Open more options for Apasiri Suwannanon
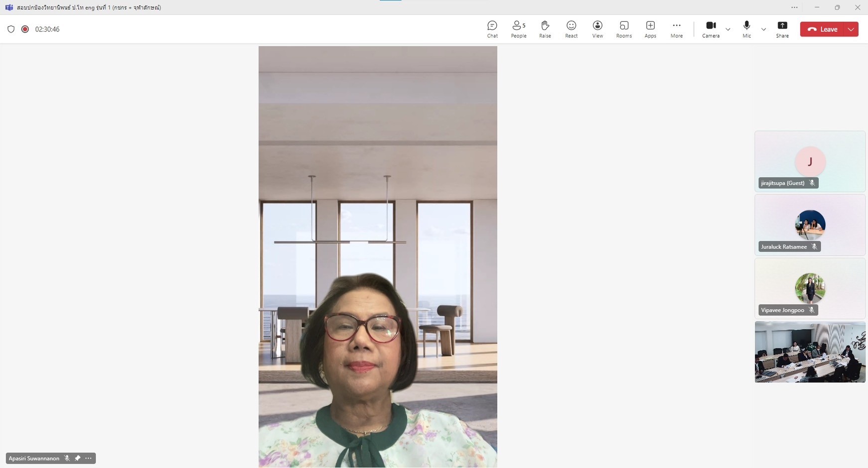 (88, 458)
